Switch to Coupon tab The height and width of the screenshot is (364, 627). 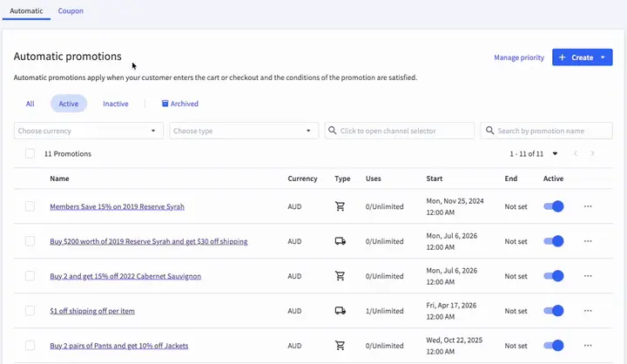click(x=71, y=10)
